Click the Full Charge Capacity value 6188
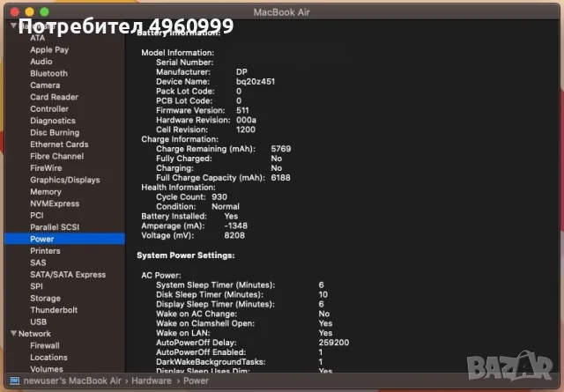This screenshot has height=392, width=564. click(280, 178)
